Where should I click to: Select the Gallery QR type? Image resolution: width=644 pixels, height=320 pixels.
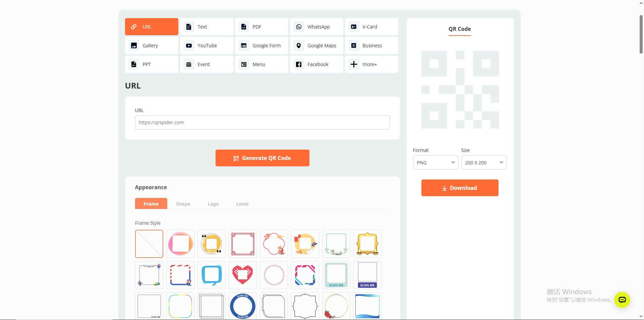pyautogui.click(x=152, y=45)
